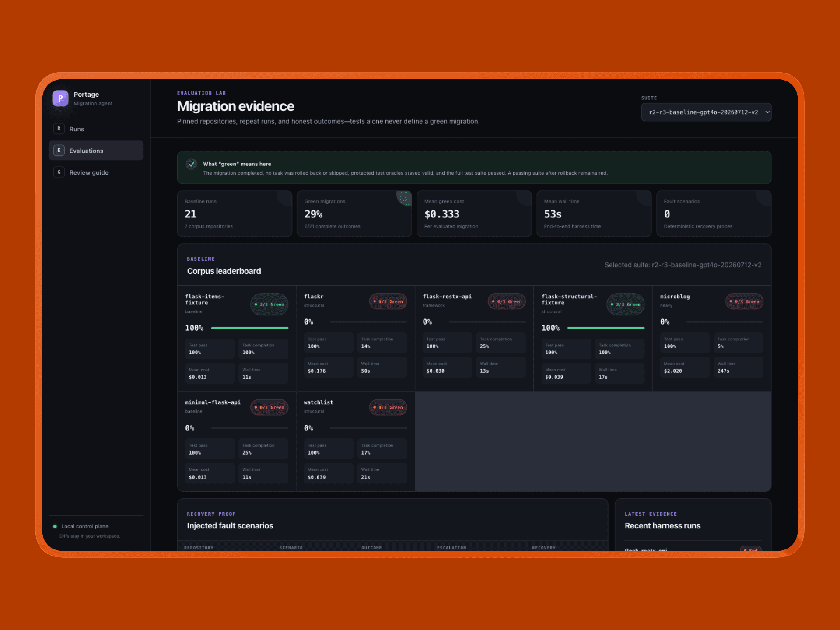The width and height of the screenshot is (840, 630).
Task: Click the OUTCOME column header
Action: click(x=371, y=548)
